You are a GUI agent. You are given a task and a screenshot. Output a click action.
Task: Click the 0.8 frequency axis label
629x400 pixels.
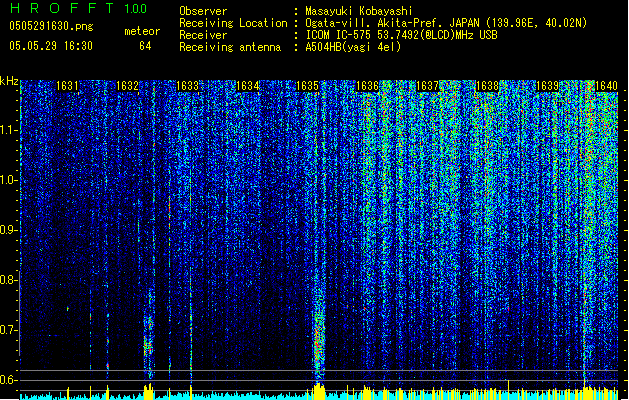[x=8, y=280]
